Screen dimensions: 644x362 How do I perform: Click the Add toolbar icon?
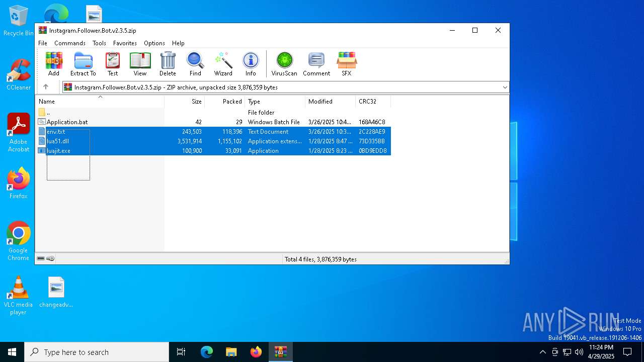click(x=54, y=64)
